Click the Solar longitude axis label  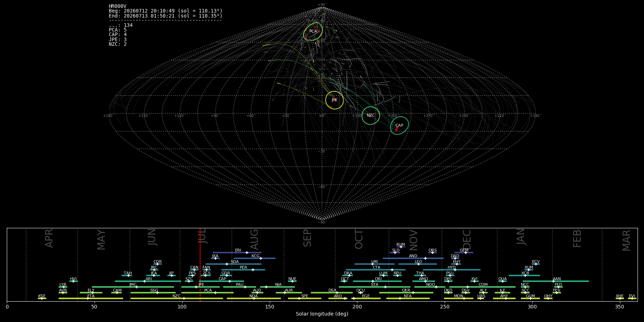tap(322, 314)
